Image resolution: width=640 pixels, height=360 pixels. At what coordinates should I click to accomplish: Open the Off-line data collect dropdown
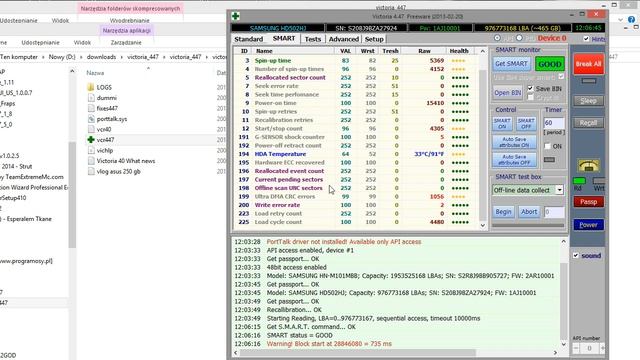tap(559, 190)
